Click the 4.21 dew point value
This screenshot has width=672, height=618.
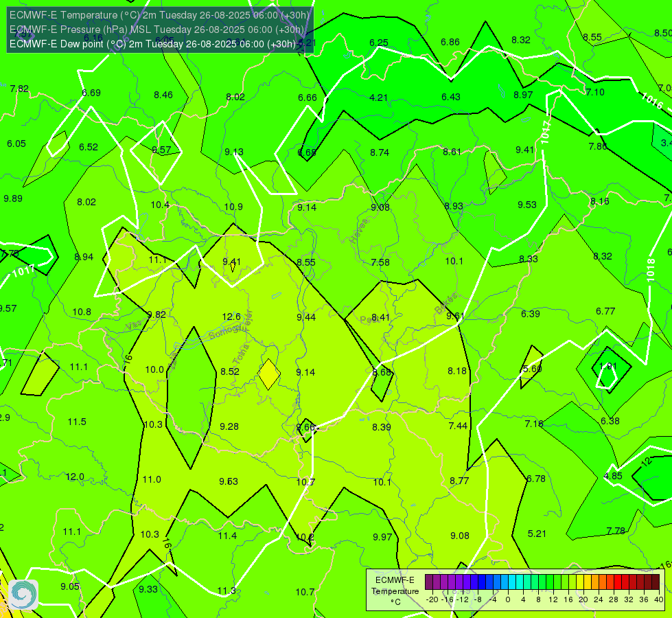tap(378, 98)
